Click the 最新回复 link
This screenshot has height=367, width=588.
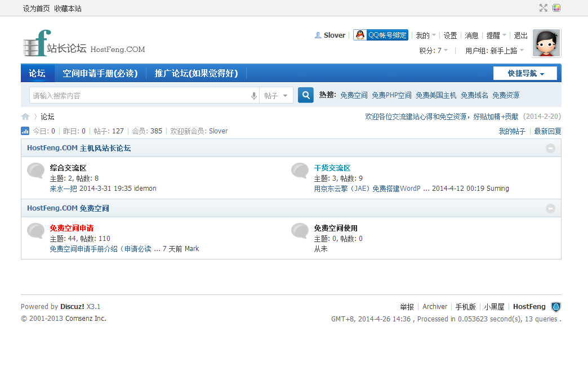click(x=547, y=131)
